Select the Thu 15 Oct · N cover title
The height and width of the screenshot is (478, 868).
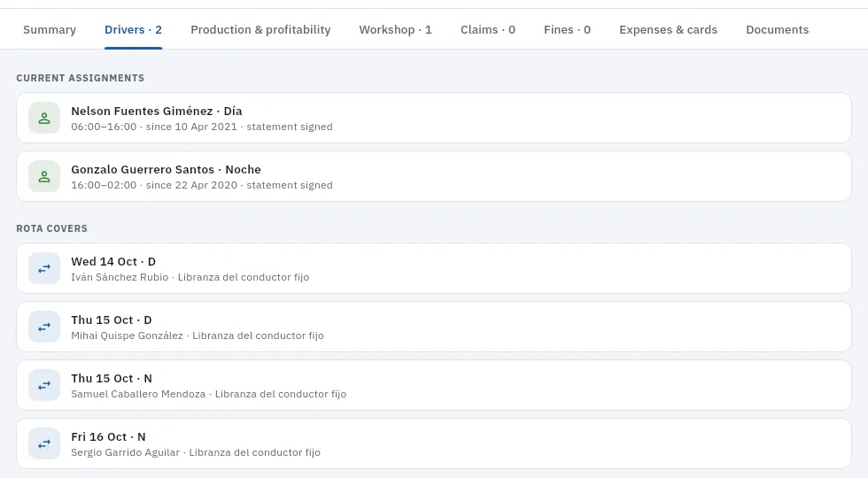coord(112,379)
